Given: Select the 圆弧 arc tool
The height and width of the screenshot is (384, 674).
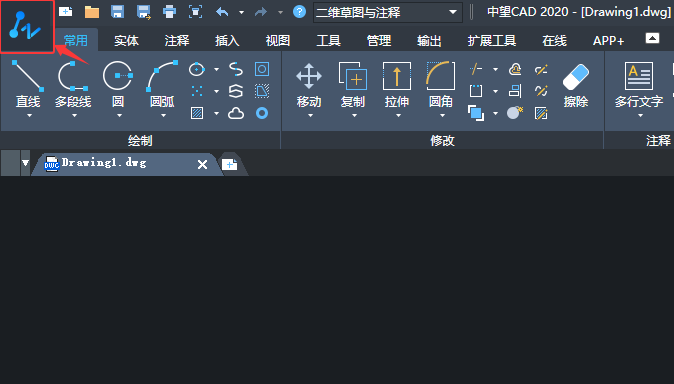Looking at the screenshot, I should tap(162, 84).
